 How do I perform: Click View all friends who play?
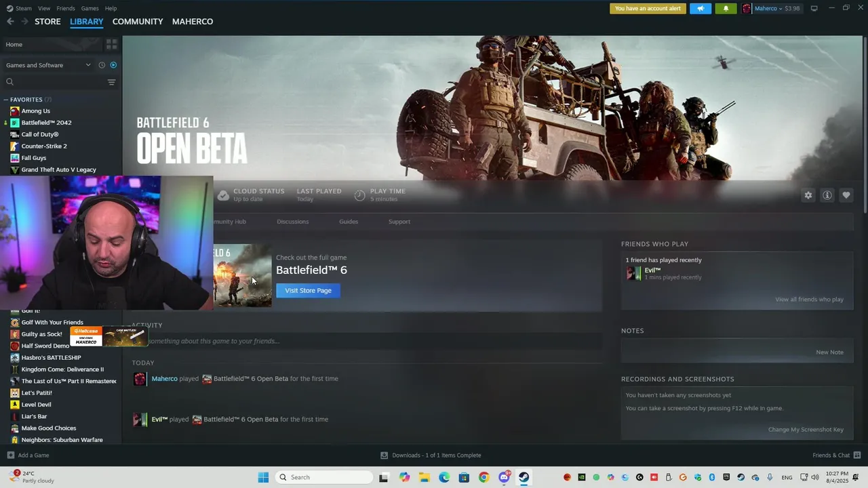coord(809,300)
